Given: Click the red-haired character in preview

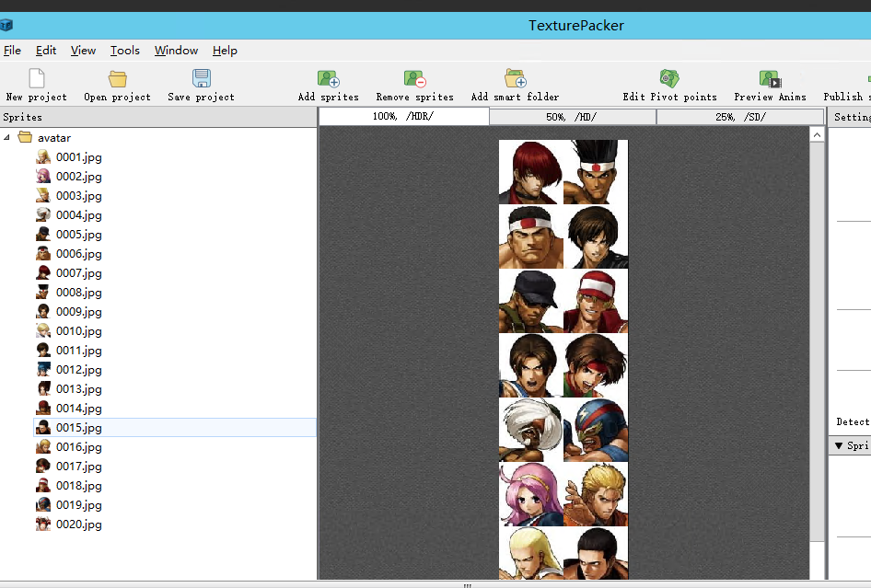Looking at the screenshot, I should coord(531,172).
